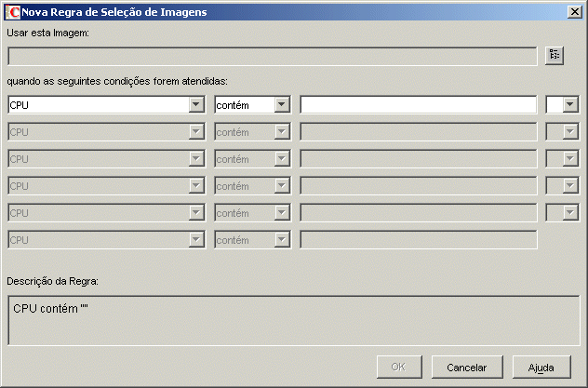This screenshot has height=388, width=588.
Task: Open the third row's CPU dropdown
Action: (x=196, y=159)
